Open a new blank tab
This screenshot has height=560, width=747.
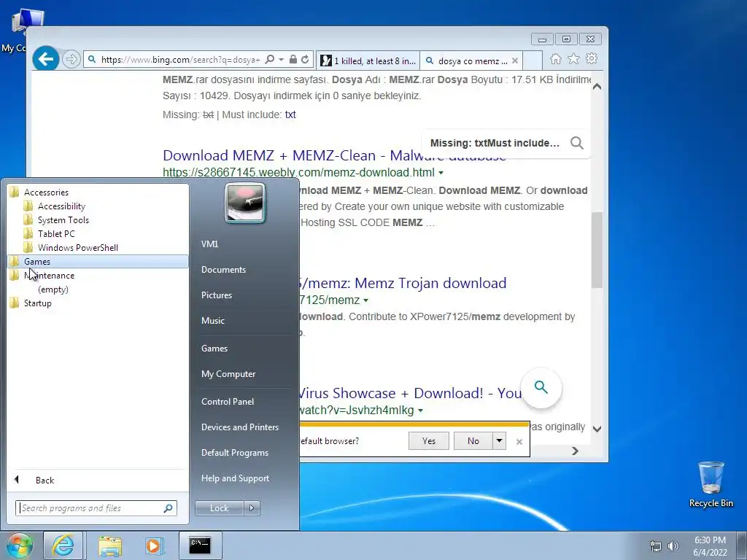[533, 61]
